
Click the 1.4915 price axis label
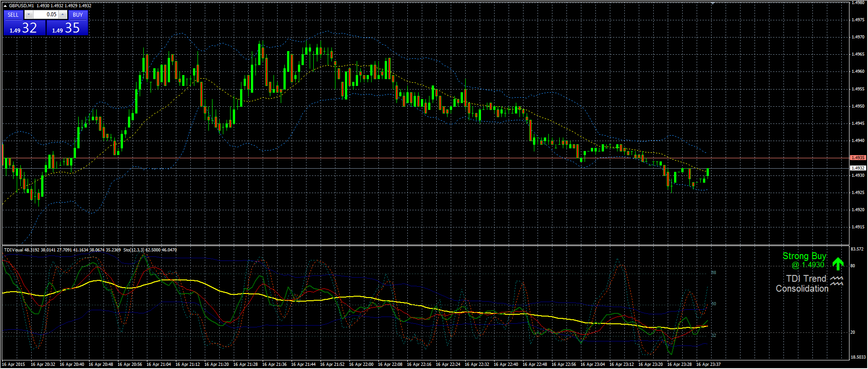[858, 227]
